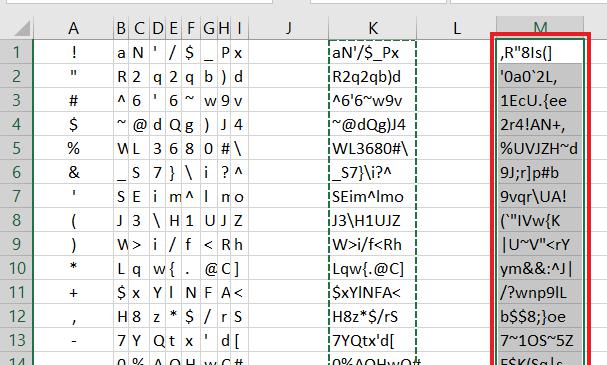
Task: Click cell containing aN'/$_Px
Action: coord(372,52)
